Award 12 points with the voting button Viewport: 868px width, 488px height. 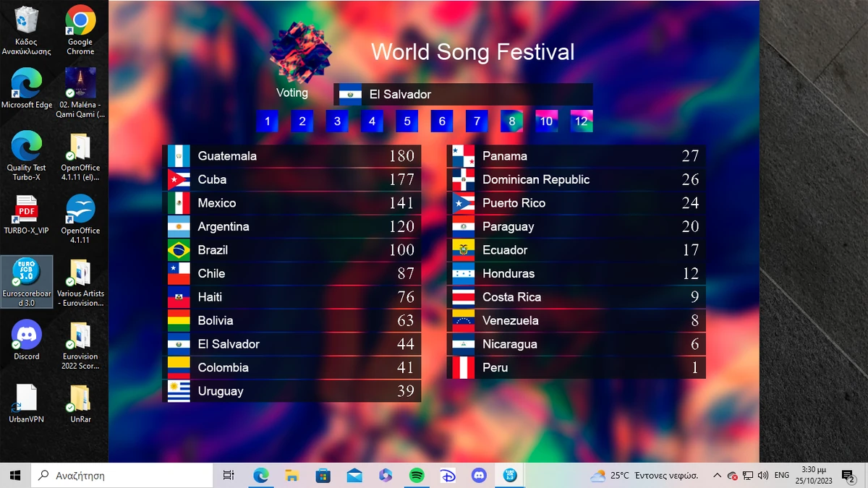(581, 121)
